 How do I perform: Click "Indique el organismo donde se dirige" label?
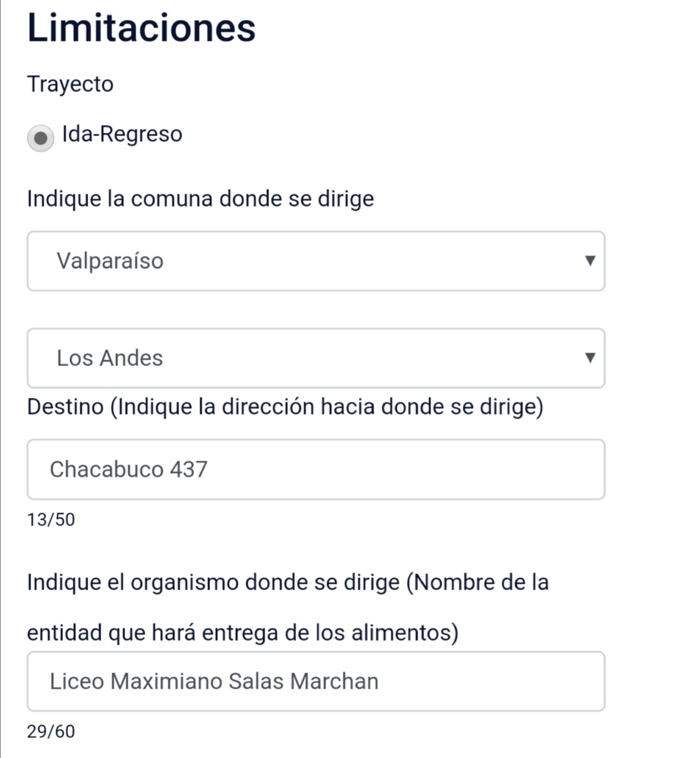287,582
